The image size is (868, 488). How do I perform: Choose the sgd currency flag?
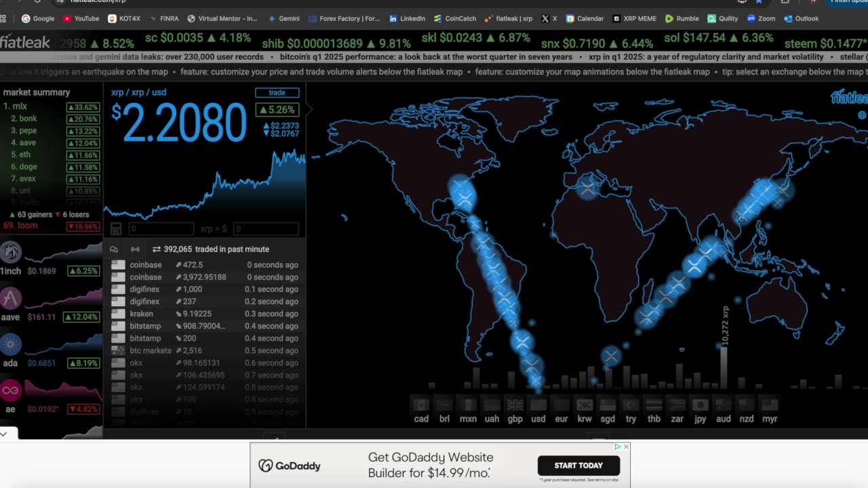point(608,405)
